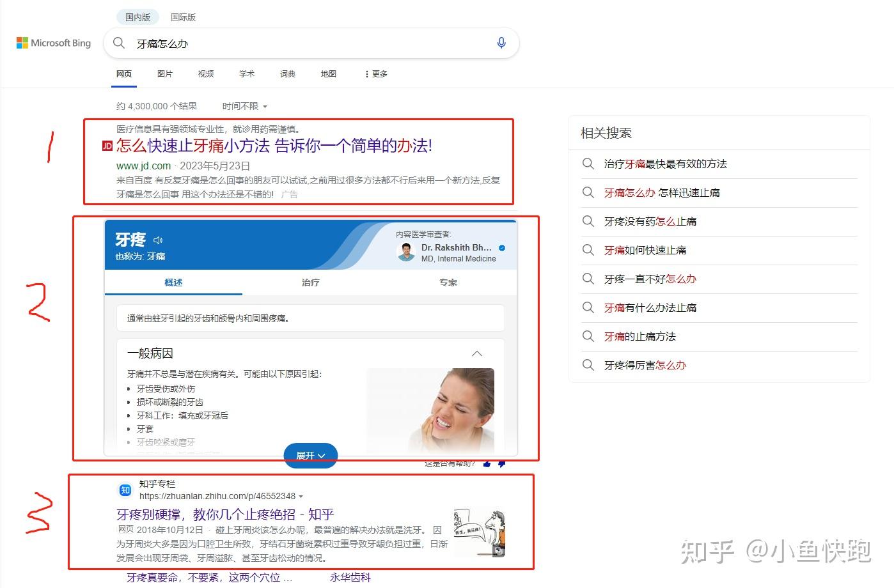This screenshot has height=588, width=894.
Task: Open related search 牙疼一直不好怎么办
Action: pyautogui.click(x=650, y=279)
